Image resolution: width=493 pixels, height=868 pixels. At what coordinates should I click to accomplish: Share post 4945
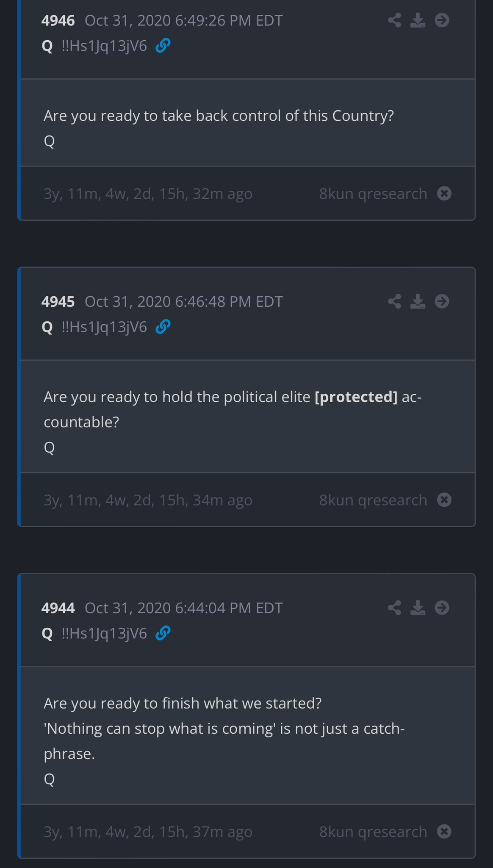coord(394,301)
